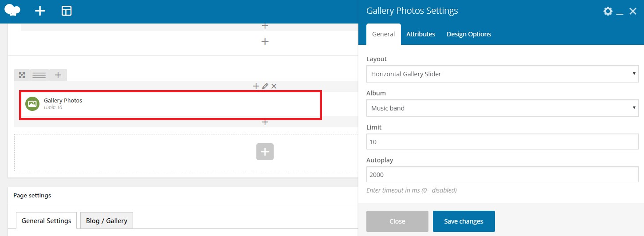Click the WPBakery cloud logo icon

(12, 10)
